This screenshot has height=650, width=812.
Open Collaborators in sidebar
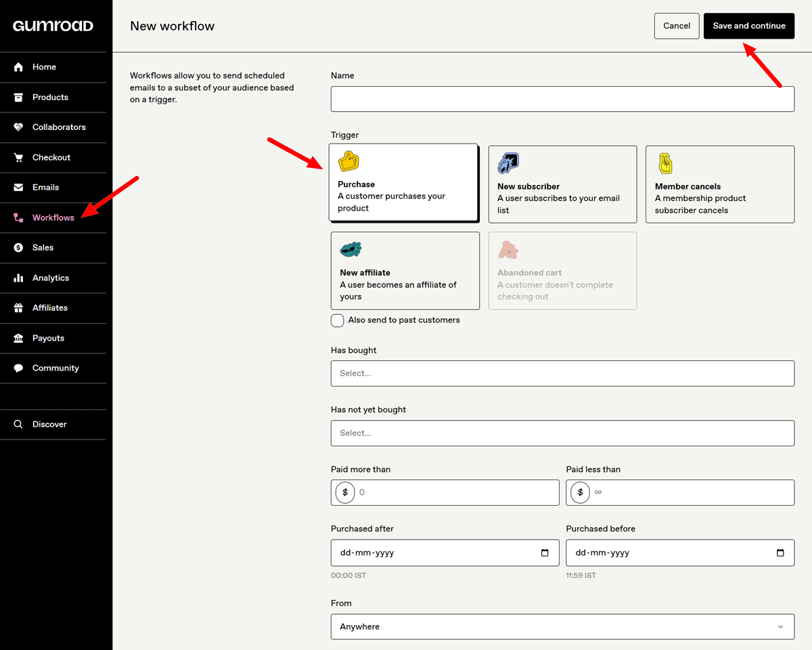click(53, 127)
